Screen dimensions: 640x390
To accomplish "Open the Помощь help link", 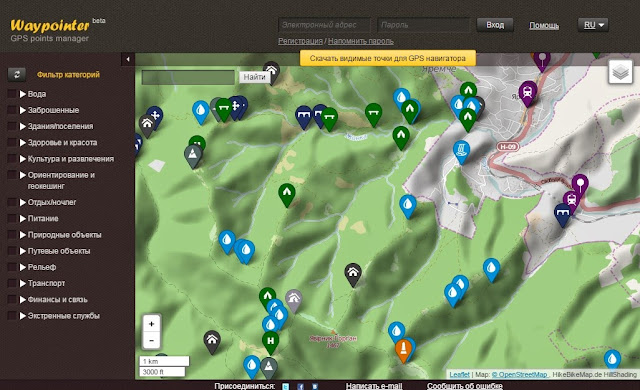I will [544, 25].
